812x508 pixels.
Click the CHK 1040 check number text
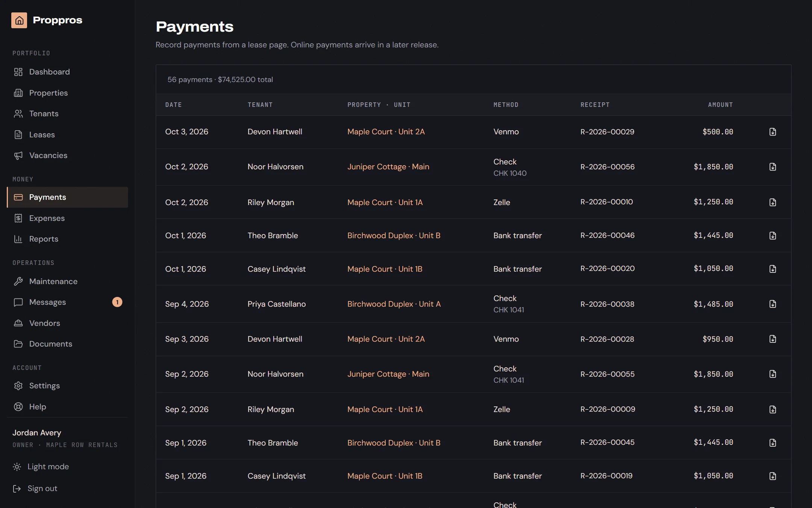coord(510,173)
